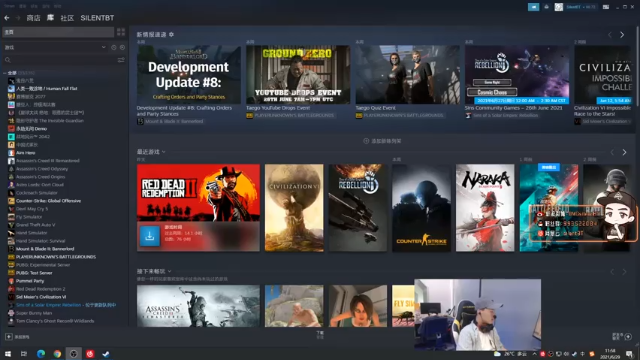Expand the games category dropdown in sidebar
Screen dimensions: 640x360
[x=103, y=47]
